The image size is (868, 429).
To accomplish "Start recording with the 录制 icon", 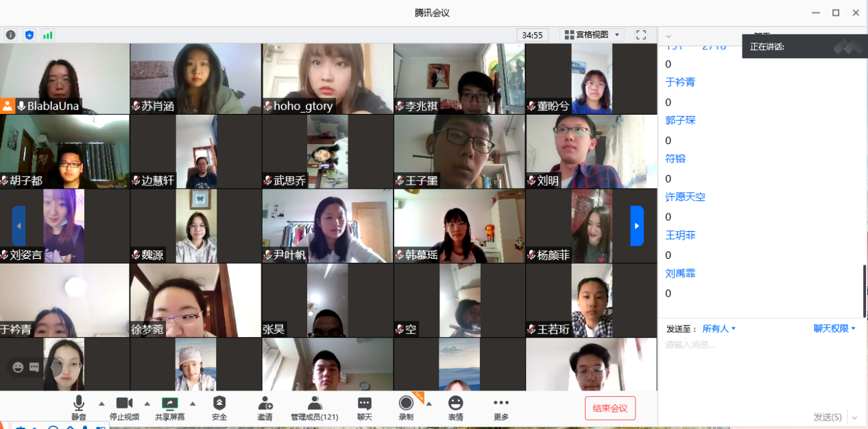I will 406,405.
